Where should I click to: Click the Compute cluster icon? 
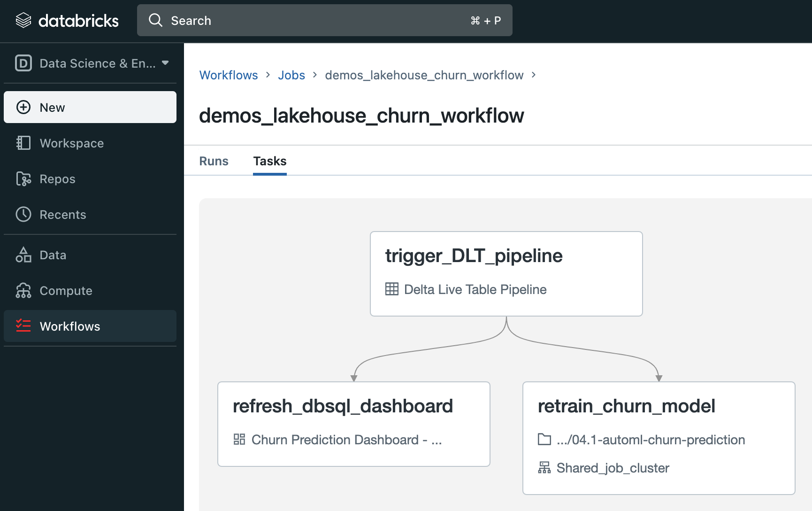pos(23,290)
